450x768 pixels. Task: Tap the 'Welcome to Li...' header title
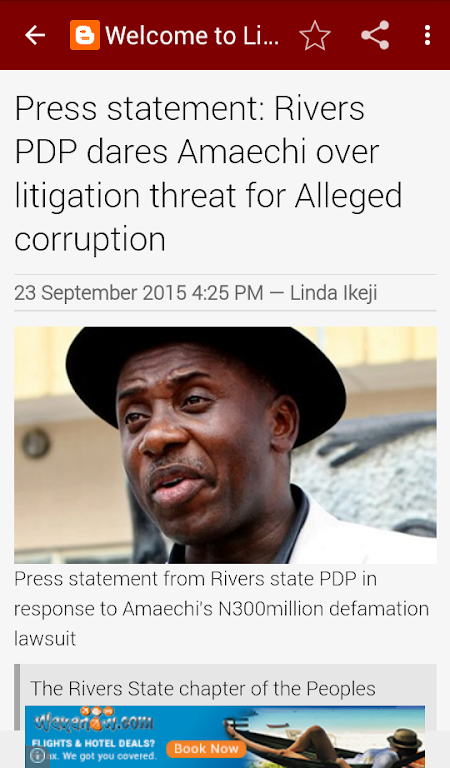192,36
